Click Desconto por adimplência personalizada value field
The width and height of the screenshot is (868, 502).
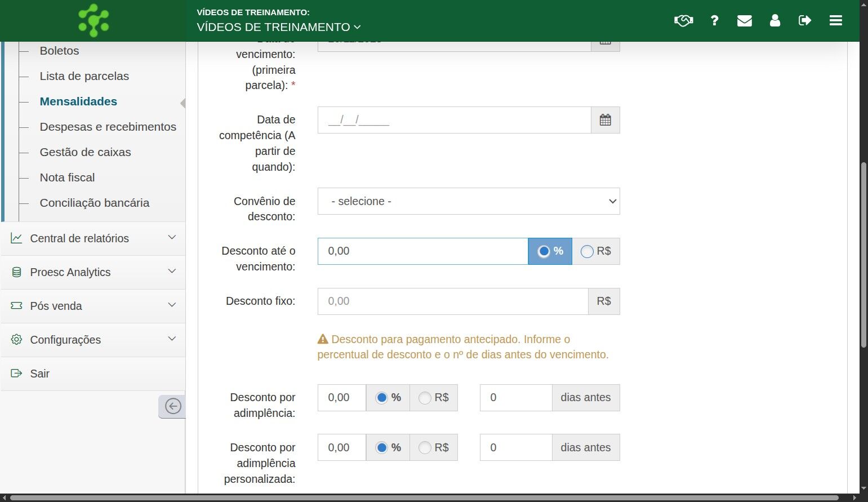(342, 447)
